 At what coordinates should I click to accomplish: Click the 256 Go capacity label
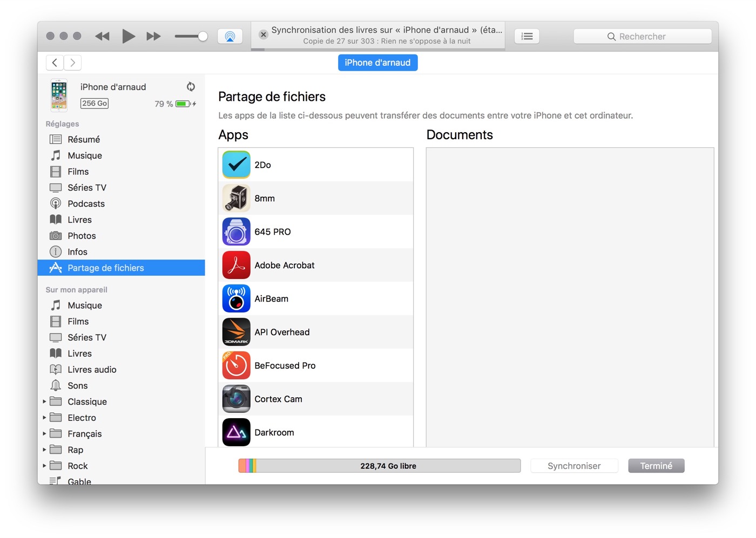tap(94, 103)
